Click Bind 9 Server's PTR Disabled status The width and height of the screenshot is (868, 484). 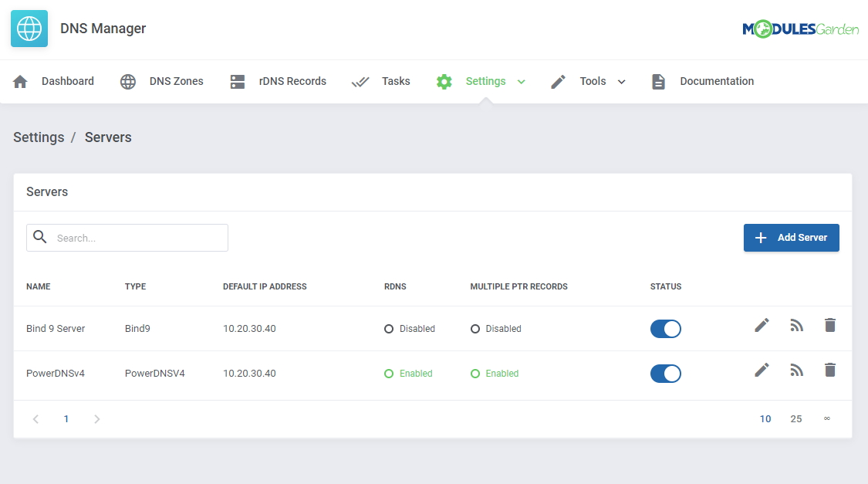point(495,328)
